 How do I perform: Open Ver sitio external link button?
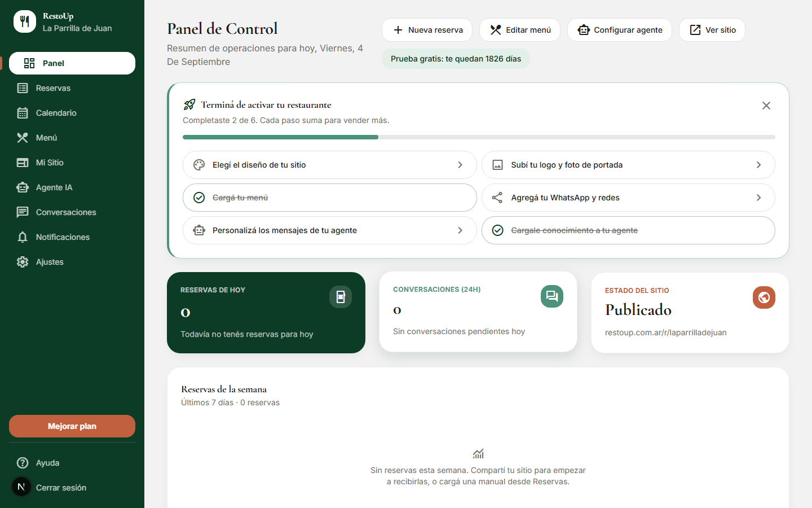712,30
